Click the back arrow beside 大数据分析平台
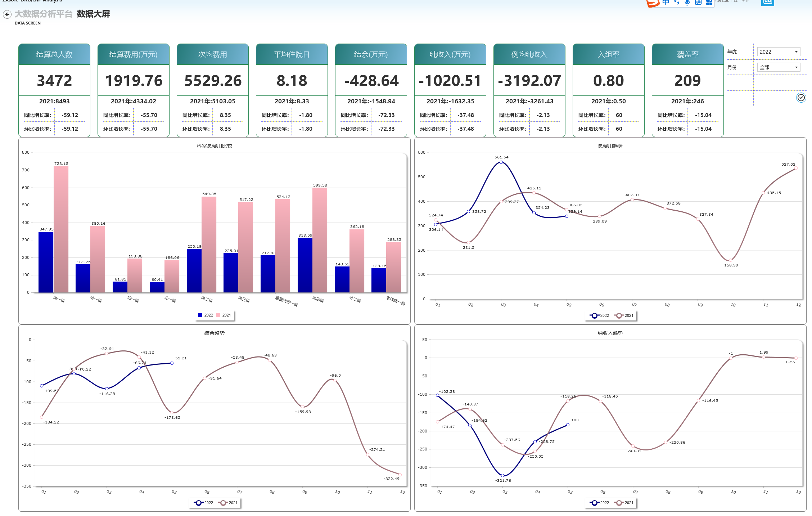The height and width of the screenshot is (516, 812). 7,14
